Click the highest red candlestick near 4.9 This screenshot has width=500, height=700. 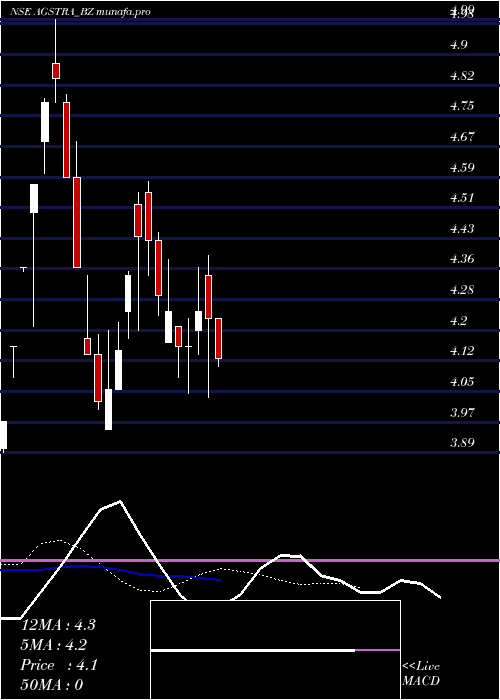click(56, 71)
